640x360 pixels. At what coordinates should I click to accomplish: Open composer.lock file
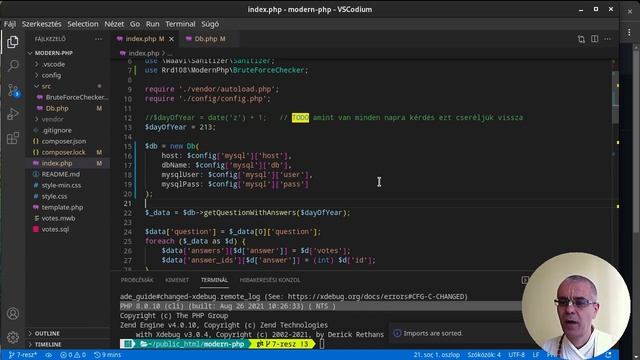(64, 152)
